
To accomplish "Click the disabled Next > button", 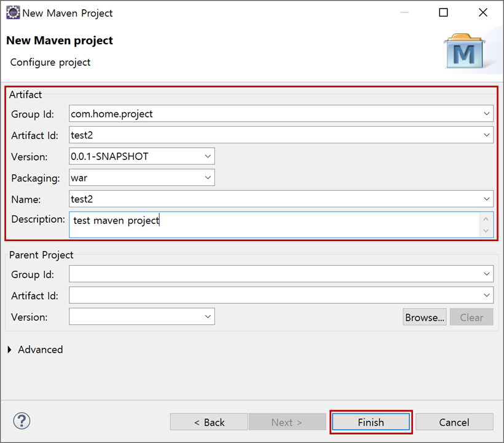I will click(287, 422).
